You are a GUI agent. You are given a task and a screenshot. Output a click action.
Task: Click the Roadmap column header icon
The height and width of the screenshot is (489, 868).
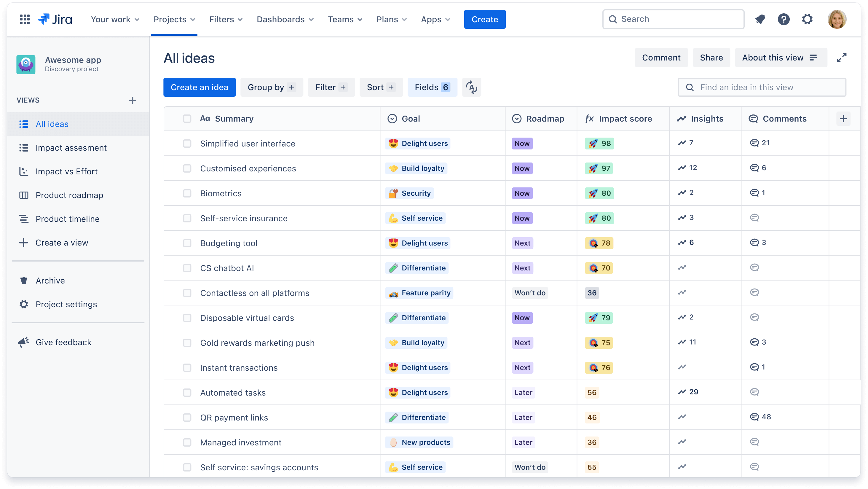tap(516, 119)
